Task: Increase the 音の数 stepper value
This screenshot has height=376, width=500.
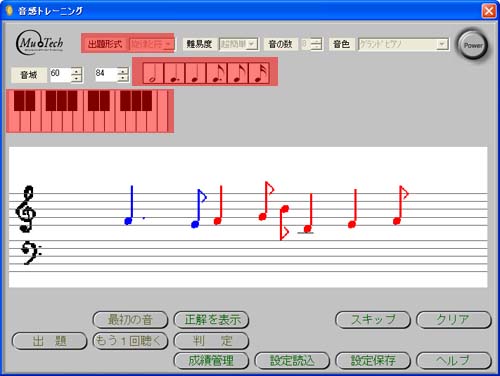Action: click(x=317, y=41)
